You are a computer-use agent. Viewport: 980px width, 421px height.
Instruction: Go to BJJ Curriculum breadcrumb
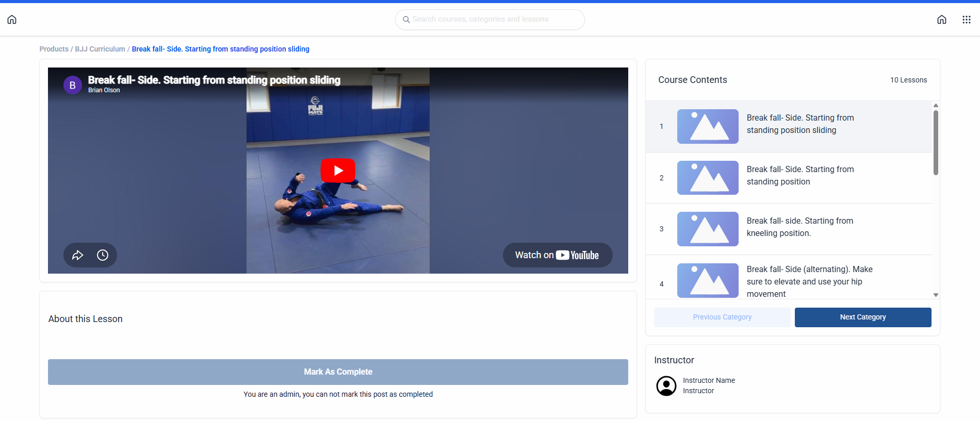[x=100, y=49]
